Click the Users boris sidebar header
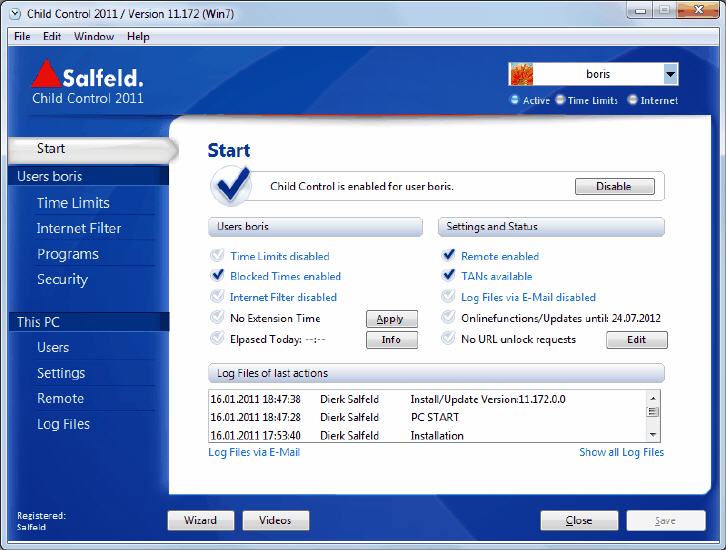This screenshot has width=726, height=550. 89,176
